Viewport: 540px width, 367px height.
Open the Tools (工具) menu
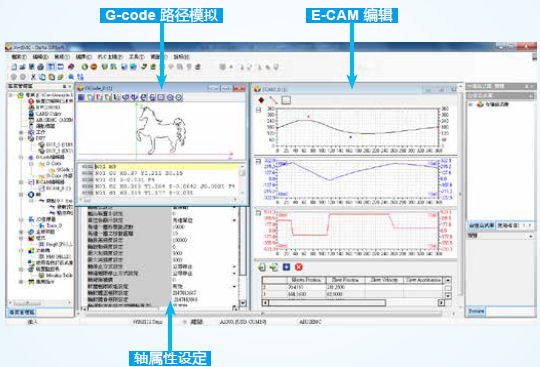click(137, 57)
